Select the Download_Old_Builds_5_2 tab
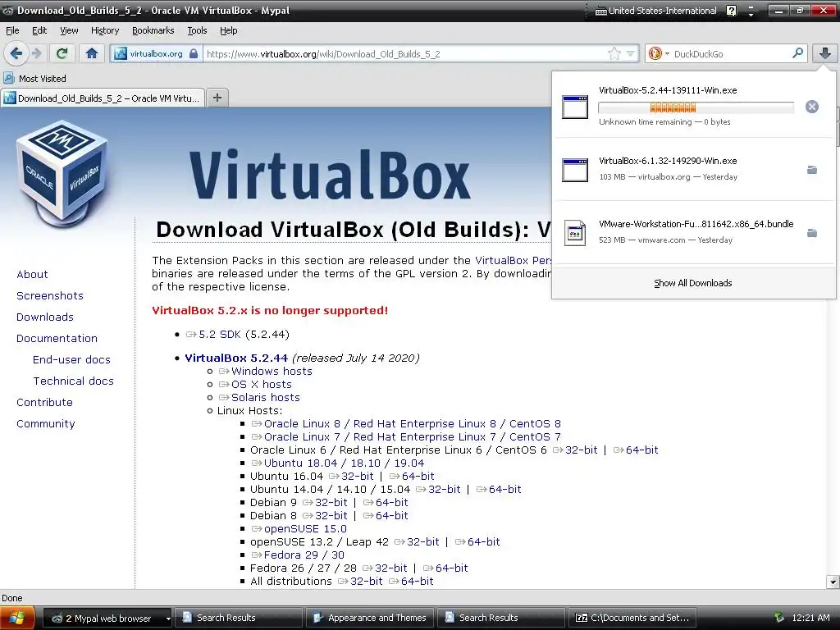 [x=103, y=98]
